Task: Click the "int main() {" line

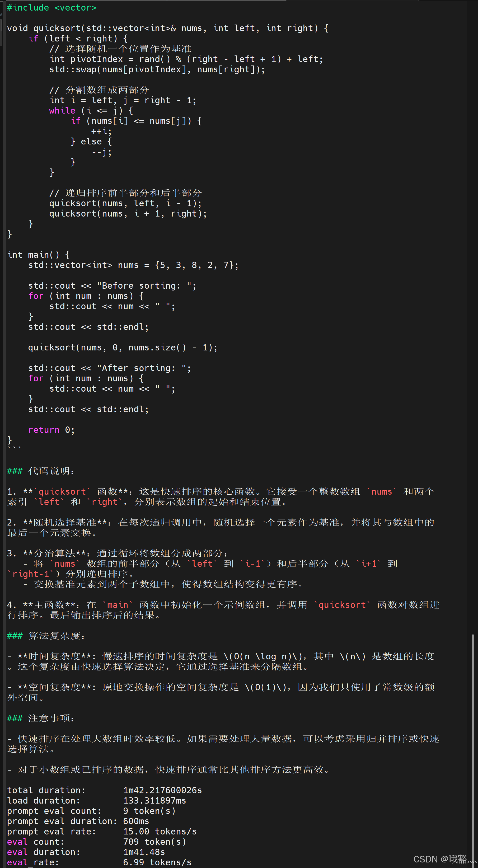Action: point(39,255)
